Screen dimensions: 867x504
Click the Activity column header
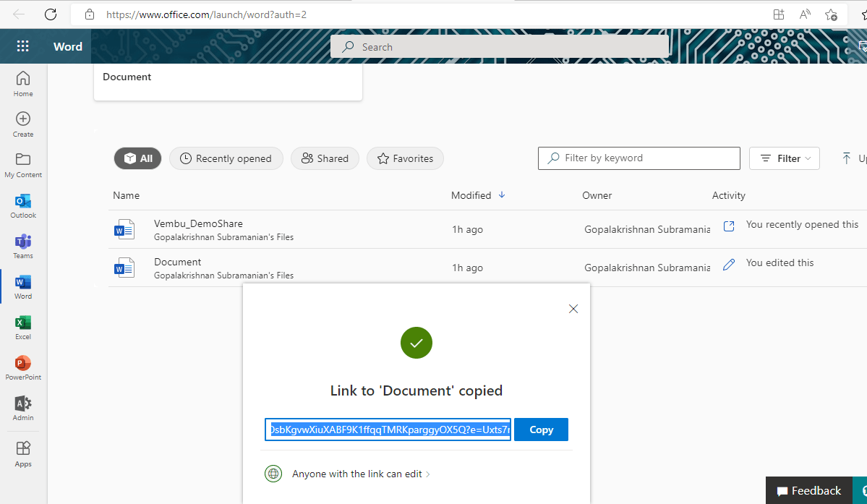click(x=729, y=195)
